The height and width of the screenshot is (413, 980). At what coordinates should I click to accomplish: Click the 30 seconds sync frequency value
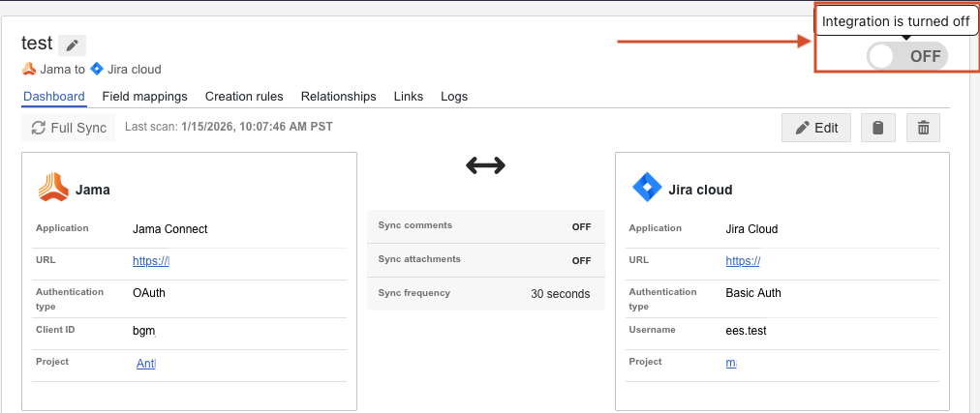[560, 294]
